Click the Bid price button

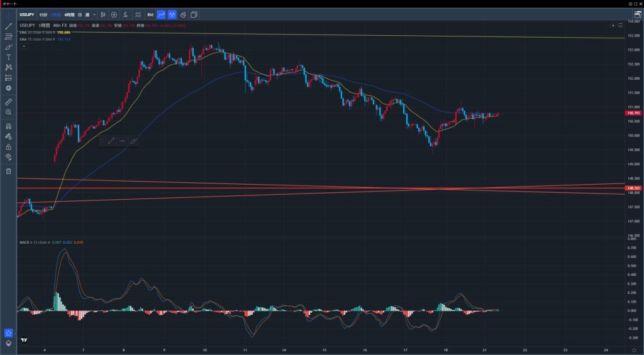150,14
